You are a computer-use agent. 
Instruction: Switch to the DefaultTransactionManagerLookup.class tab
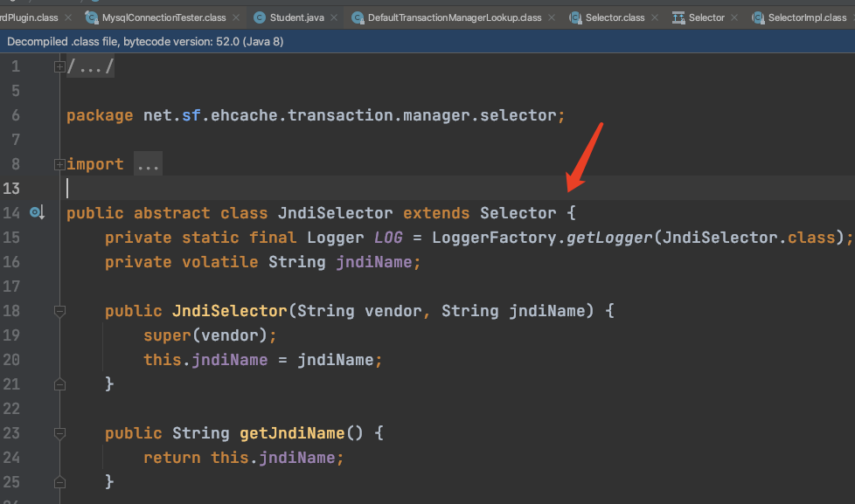click(x=454, y=17)
